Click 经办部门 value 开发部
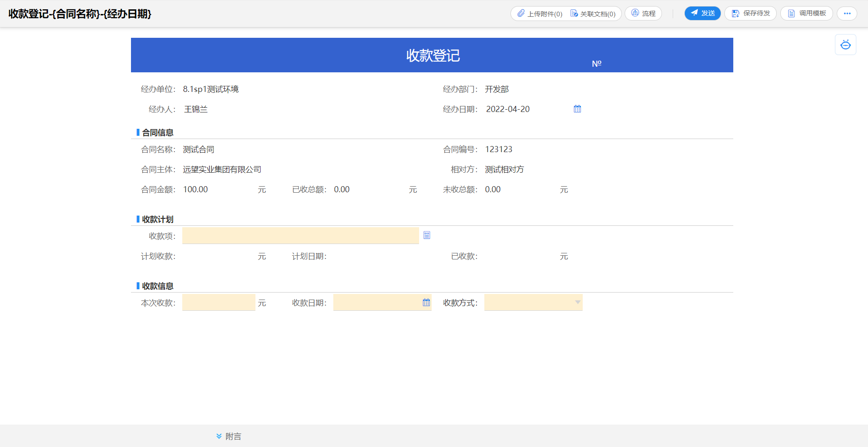 (x=497, y=89)
